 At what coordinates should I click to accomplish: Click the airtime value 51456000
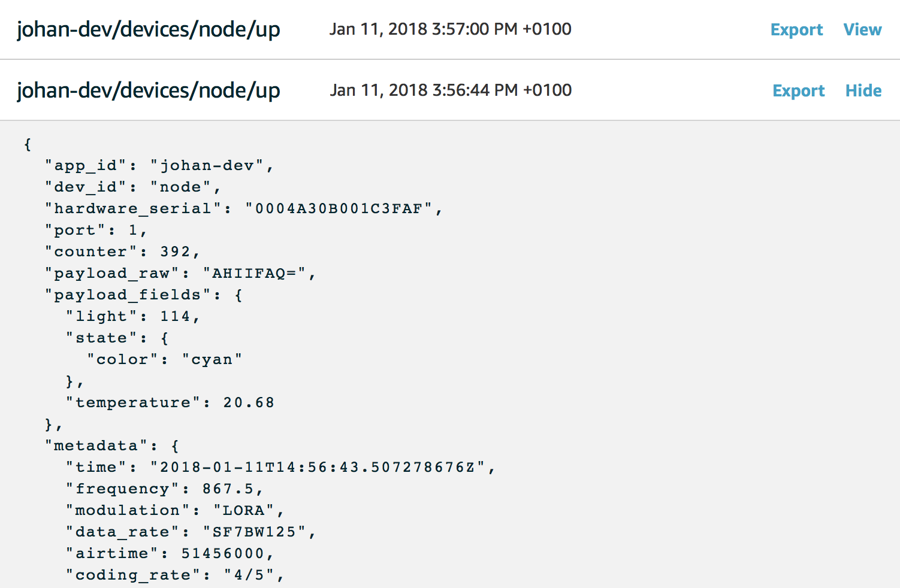click(223, 553)
